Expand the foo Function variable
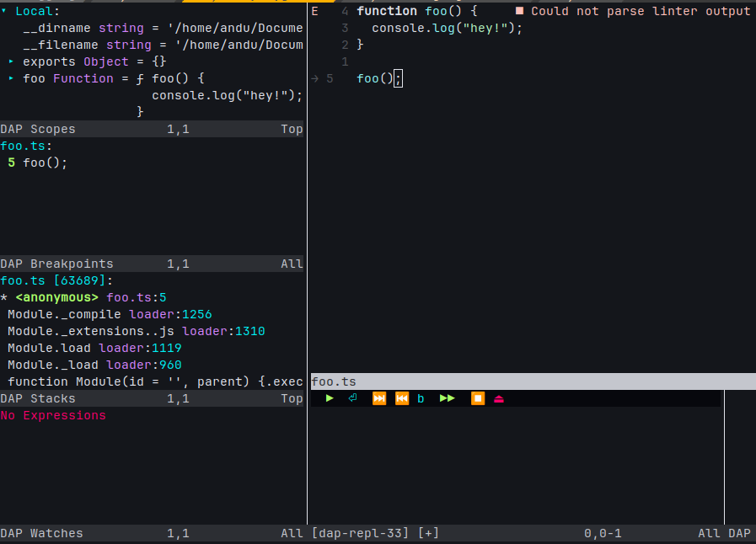Viewport: 756px width, 544px height. coord(11,78)
